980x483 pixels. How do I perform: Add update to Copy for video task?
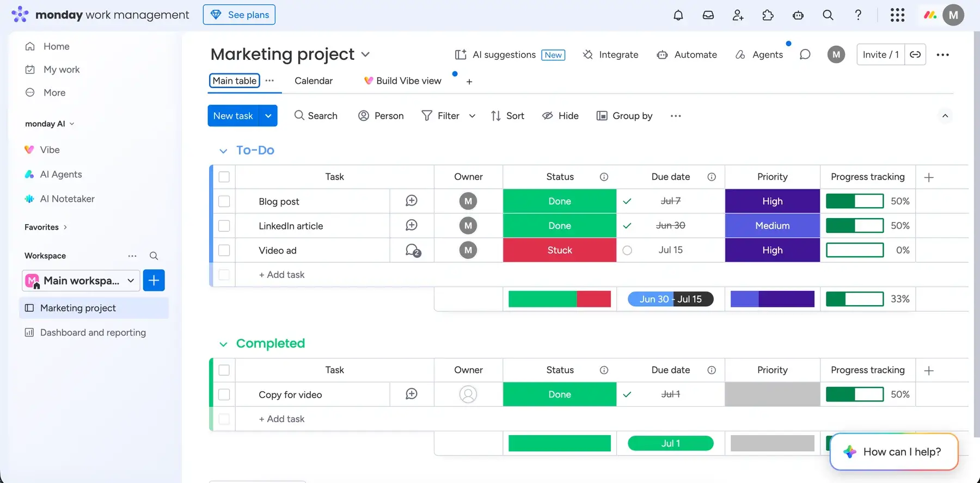(412, 394)
